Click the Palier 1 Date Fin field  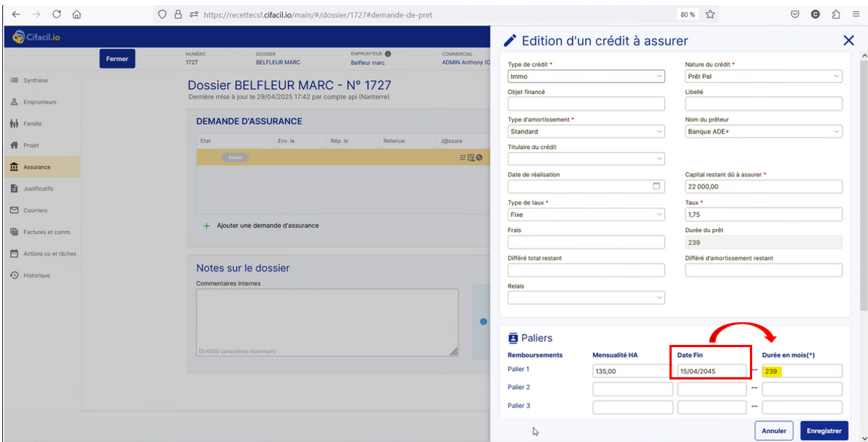(x=711, y=371)
